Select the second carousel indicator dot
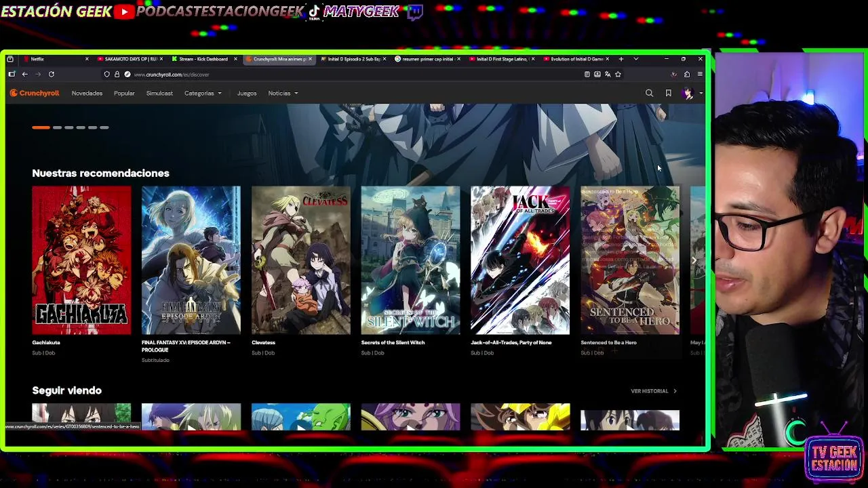 tap(57, 127)
